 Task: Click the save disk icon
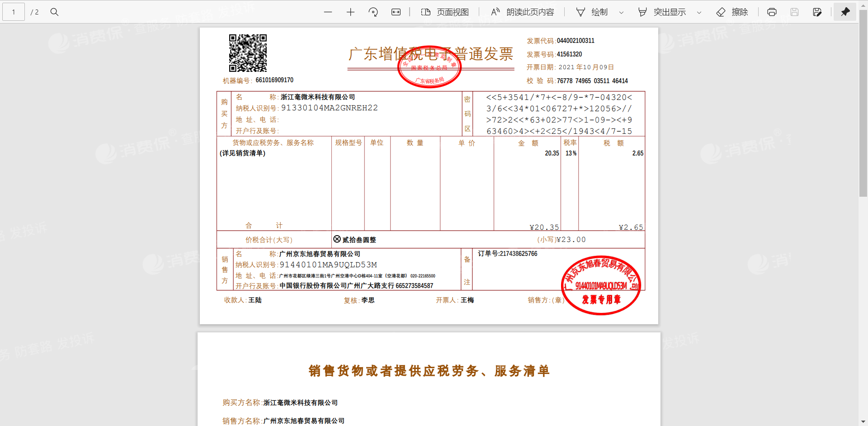[x=794, y=12]
